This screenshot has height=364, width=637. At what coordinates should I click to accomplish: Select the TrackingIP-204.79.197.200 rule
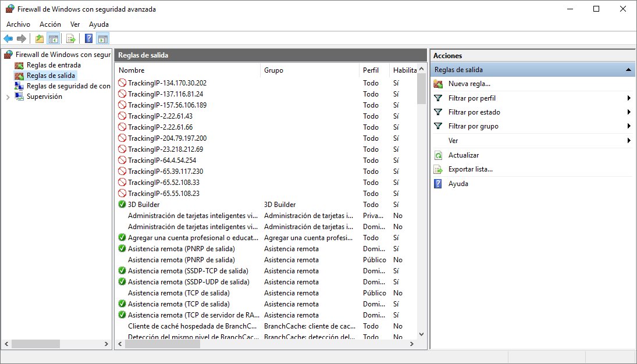pos(167,138)
